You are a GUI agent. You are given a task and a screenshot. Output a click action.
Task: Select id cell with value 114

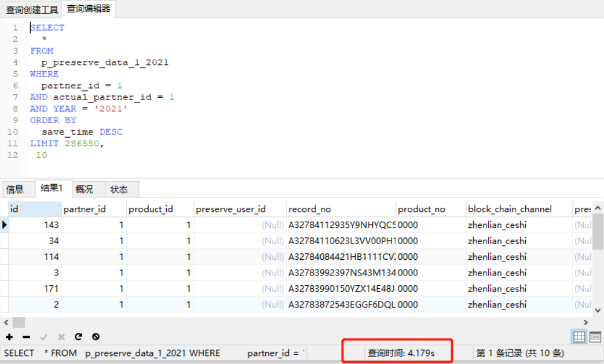35,256
